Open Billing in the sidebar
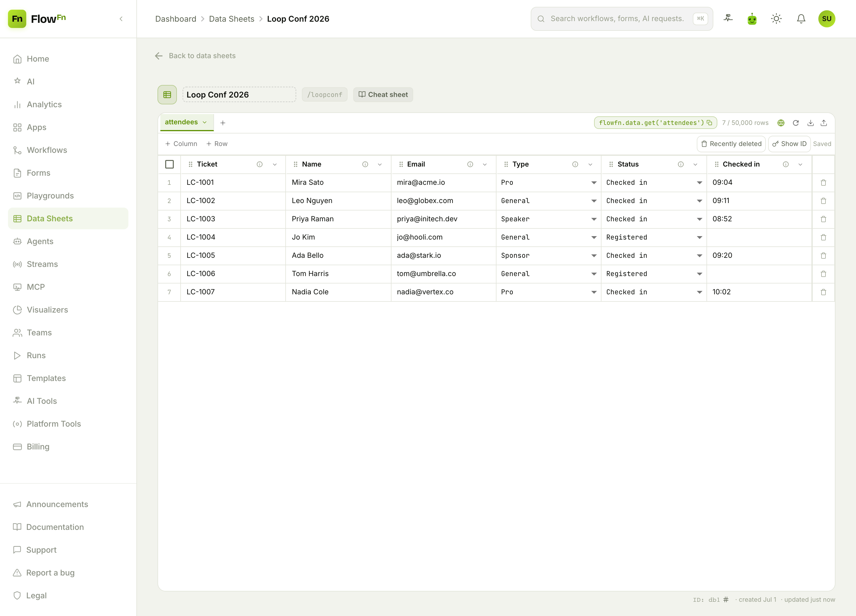This screenshot has height=616, width=856. (x=68, y=447)
